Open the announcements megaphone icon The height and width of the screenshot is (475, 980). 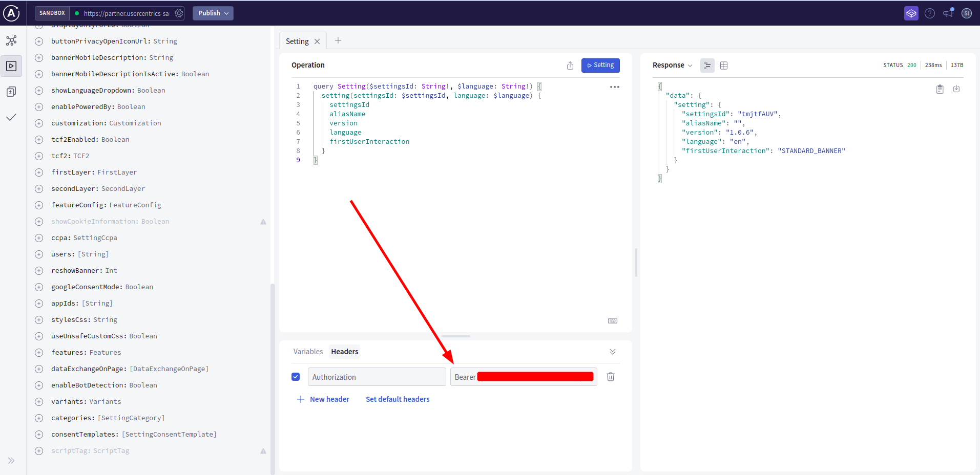(x=948, y=13)
